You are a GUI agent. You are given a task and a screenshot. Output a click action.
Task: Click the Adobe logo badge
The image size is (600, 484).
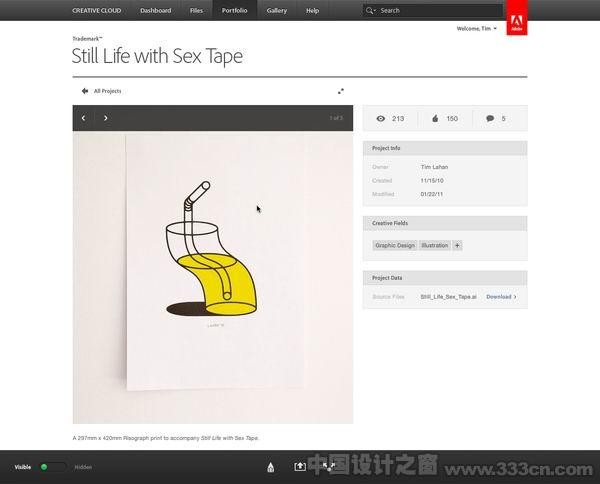click(x=517, y=18)
